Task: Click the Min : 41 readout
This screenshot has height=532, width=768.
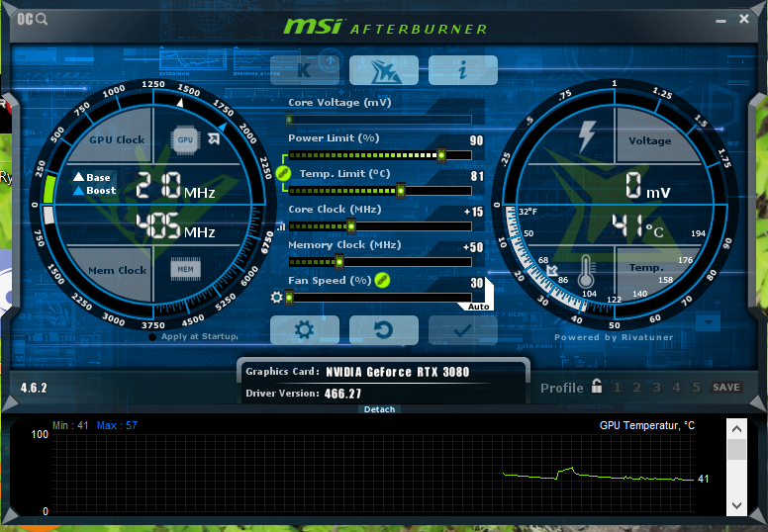Action: tap(70, 425)
